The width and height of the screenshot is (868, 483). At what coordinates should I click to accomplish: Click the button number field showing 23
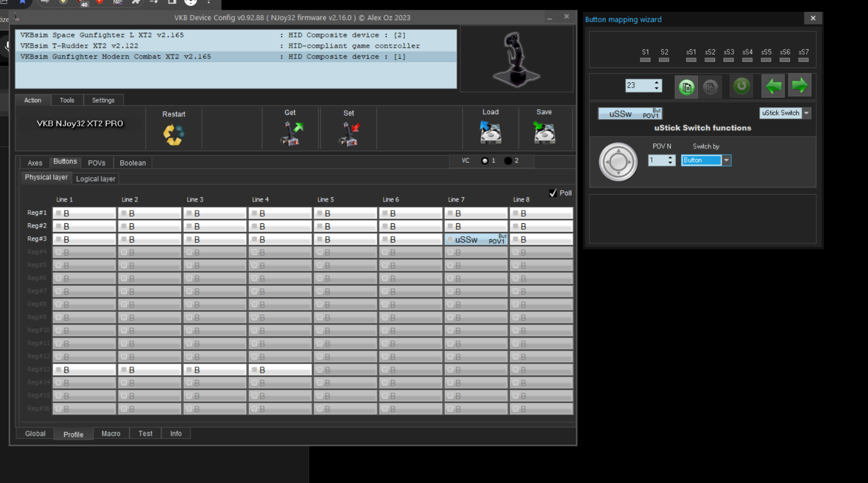click(639, 85)
